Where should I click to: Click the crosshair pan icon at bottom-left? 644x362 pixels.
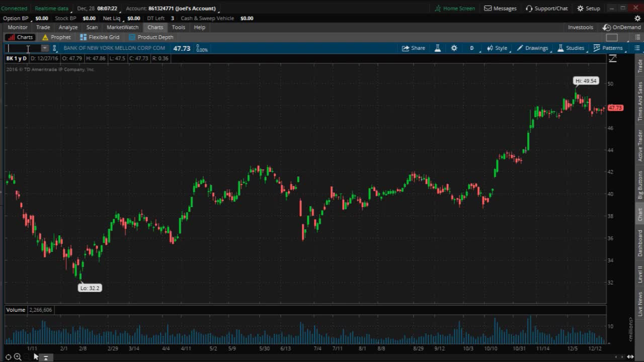(x=9, y=357)
